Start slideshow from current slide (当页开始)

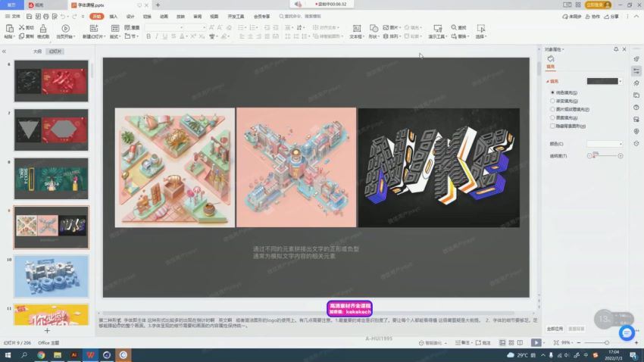[66, 29]
